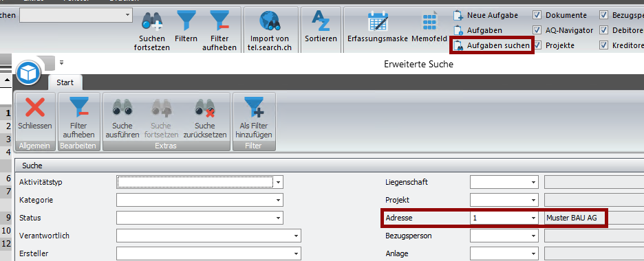
Task: Expand Verantwortlich dropdown
Action: (x=296, y=236)
